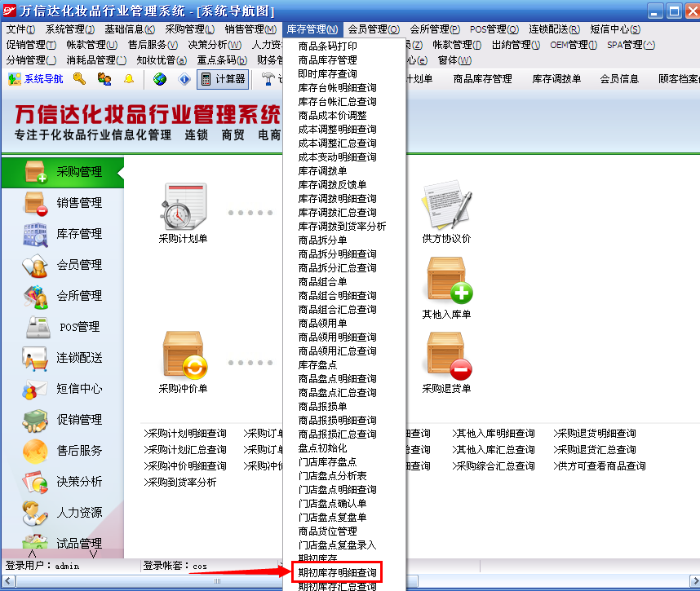Click the 会员信息 shortcut in toolbar

619,79
